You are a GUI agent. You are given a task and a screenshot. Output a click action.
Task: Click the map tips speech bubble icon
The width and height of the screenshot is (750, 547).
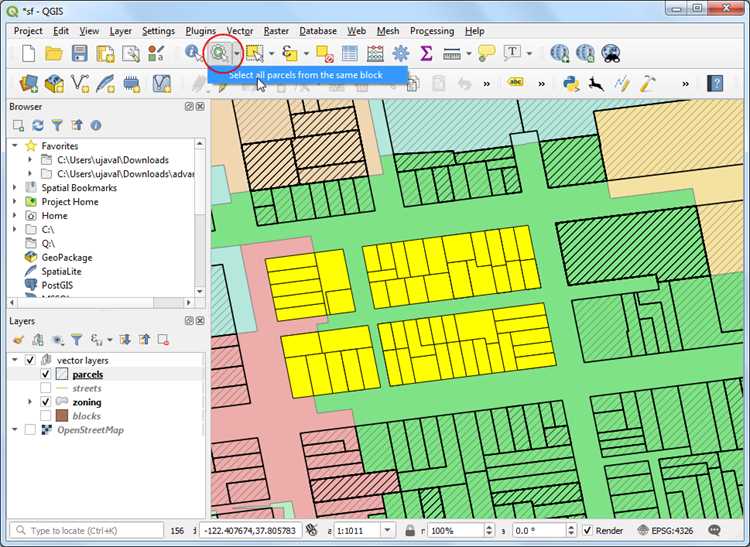(x=486, y=53)
